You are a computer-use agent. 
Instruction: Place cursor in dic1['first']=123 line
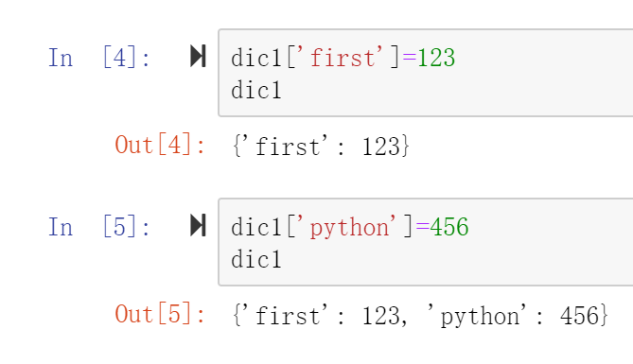(x=343, y=58)
